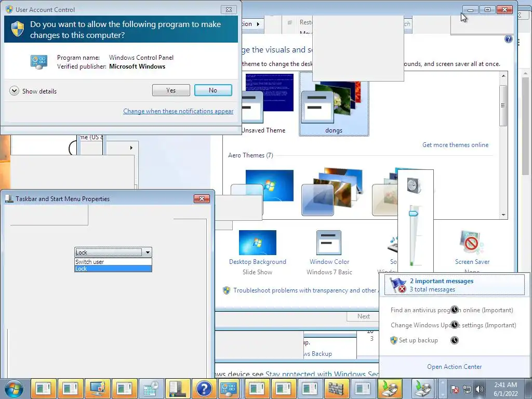
Task: Open Screen Saver settings icon
Action: (x=472, y=243)
